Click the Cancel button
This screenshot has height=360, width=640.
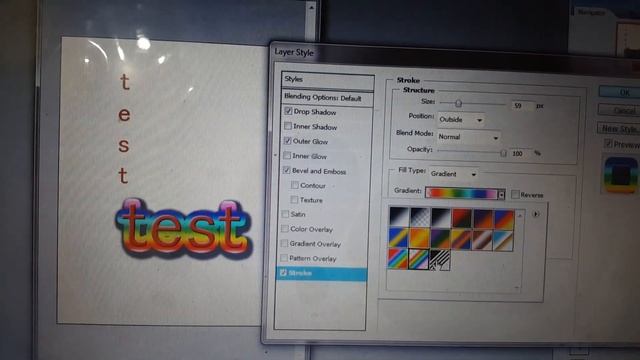pos(619,110)
